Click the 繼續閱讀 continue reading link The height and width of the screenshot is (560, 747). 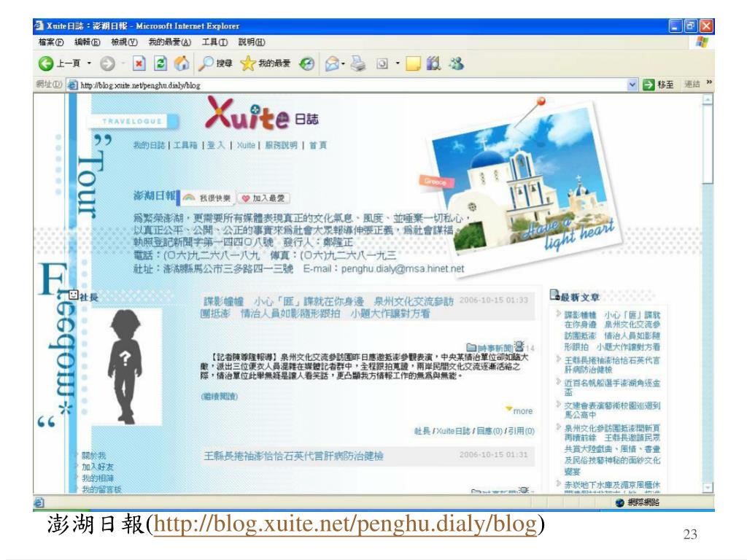pyautogui.click(x=219, y=396)
